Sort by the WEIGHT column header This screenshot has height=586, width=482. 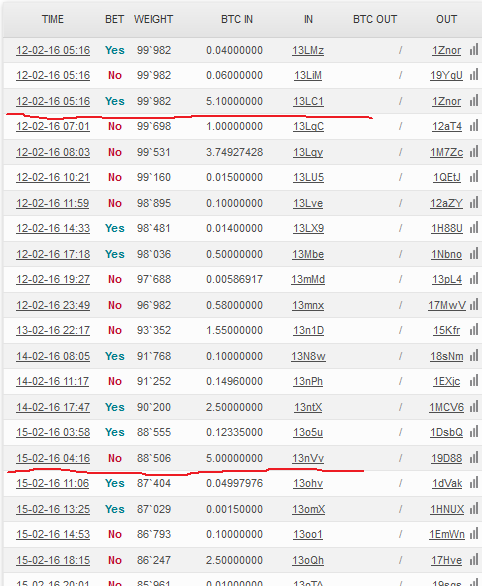click(153, 19)
